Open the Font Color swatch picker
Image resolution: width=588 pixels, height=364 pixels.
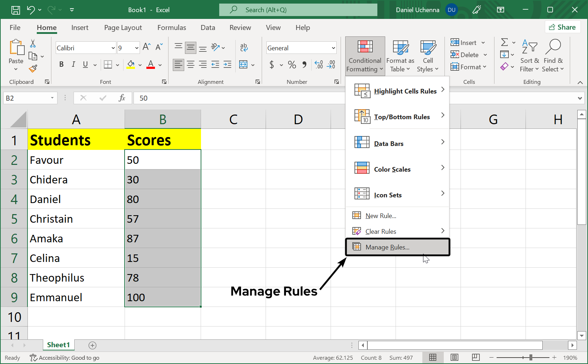point(160,65)
